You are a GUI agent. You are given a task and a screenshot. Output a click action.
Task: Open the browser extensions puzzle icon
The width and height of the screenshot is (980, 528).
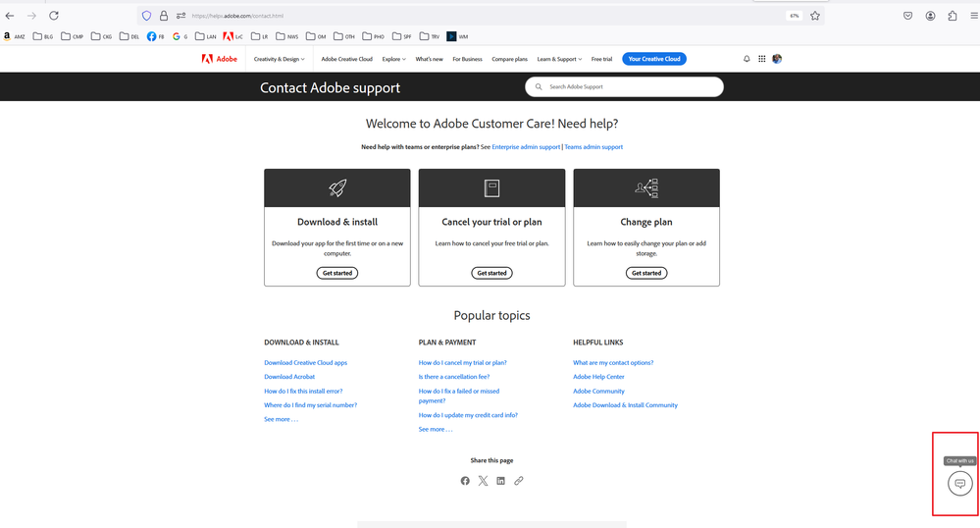pos(952,16)
